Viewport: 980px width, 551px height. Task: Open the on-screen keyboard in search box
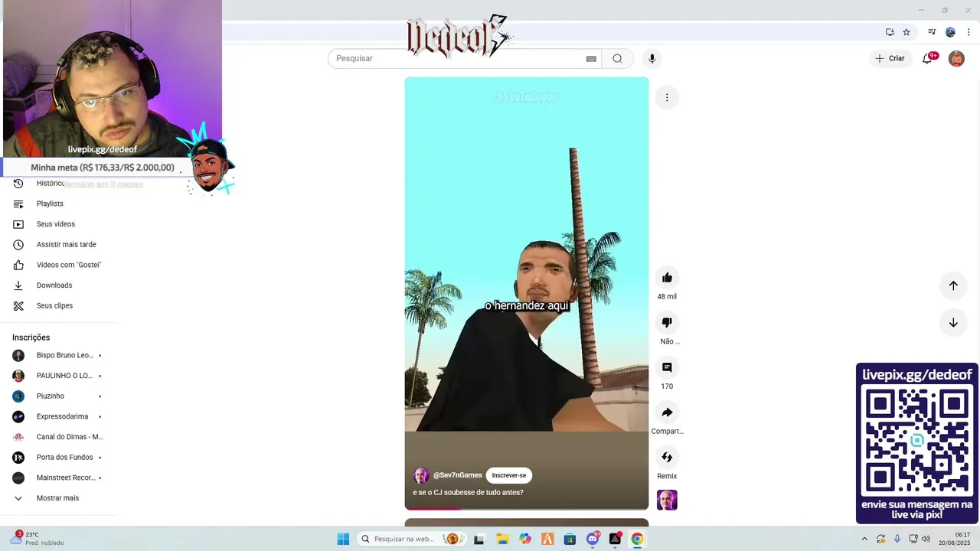coord(591,59)
